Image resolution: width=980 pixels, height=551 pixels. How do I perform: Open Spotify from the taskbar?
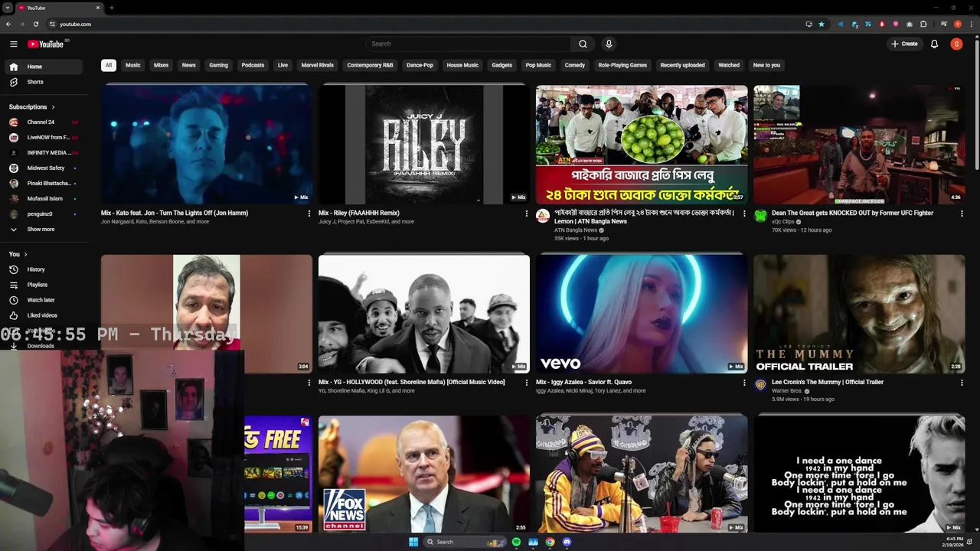tap(516, 542)
